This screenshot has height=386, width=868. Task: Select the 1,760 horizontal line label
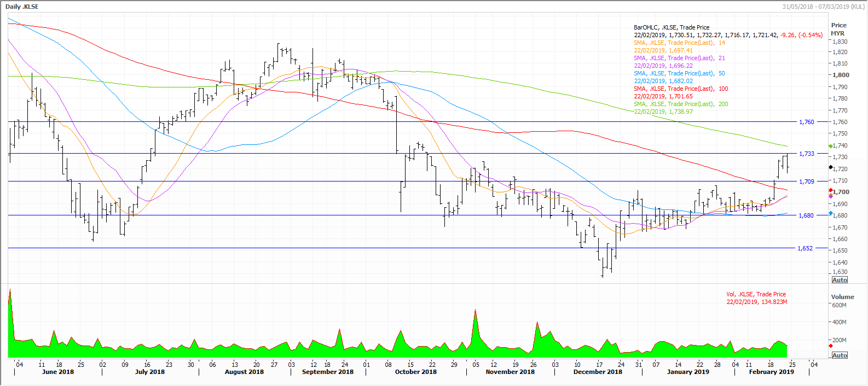(806, 122)
